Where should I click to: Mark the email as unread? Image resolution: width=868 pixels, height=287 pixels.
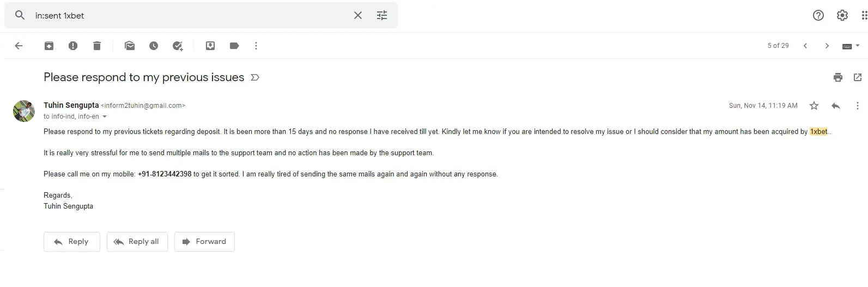[x=130, y=46]
